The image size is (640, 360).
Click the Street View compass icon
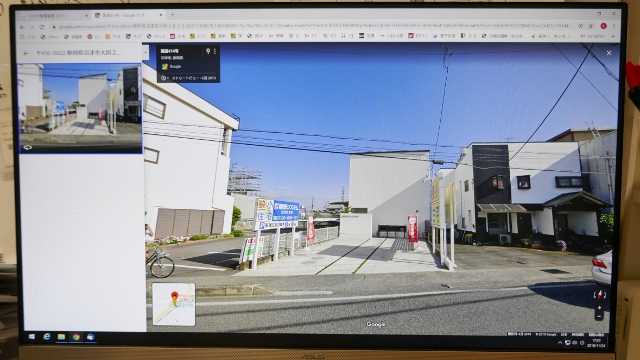coord(599,295)
